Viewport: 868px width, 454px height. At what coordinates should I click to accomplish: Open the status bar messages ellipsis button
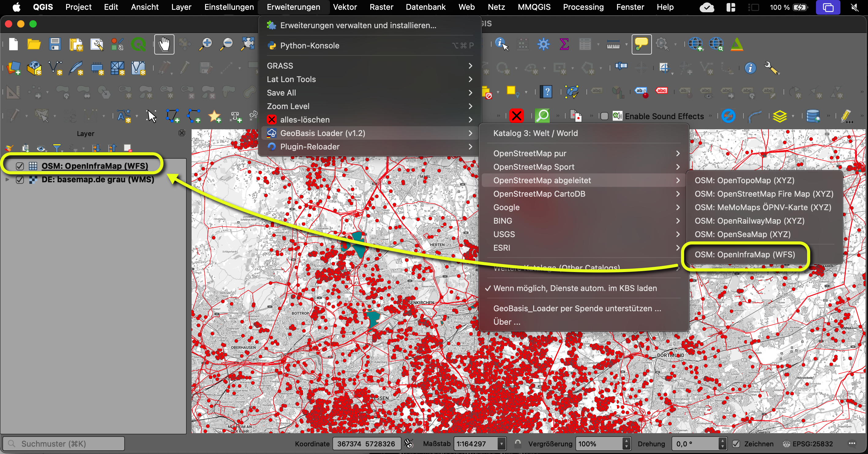coord(852,443)
